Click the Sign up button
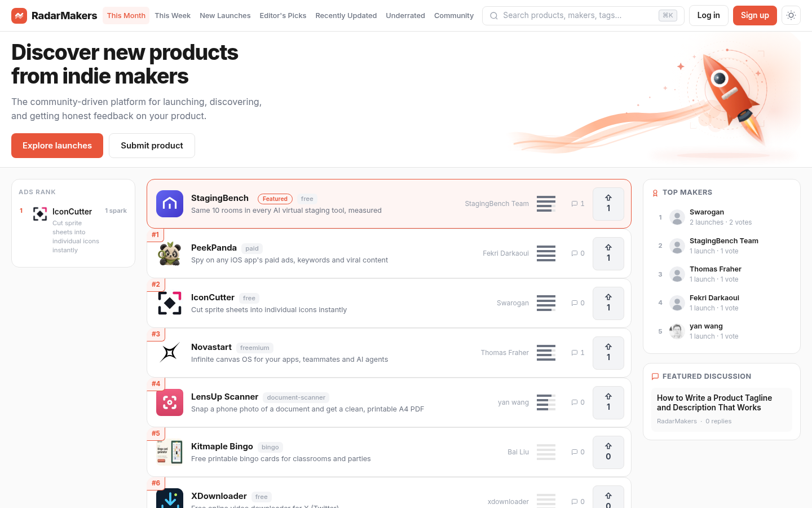Image resolution: width=812 pixels, height=508 pixels. (x=755, y=16)
